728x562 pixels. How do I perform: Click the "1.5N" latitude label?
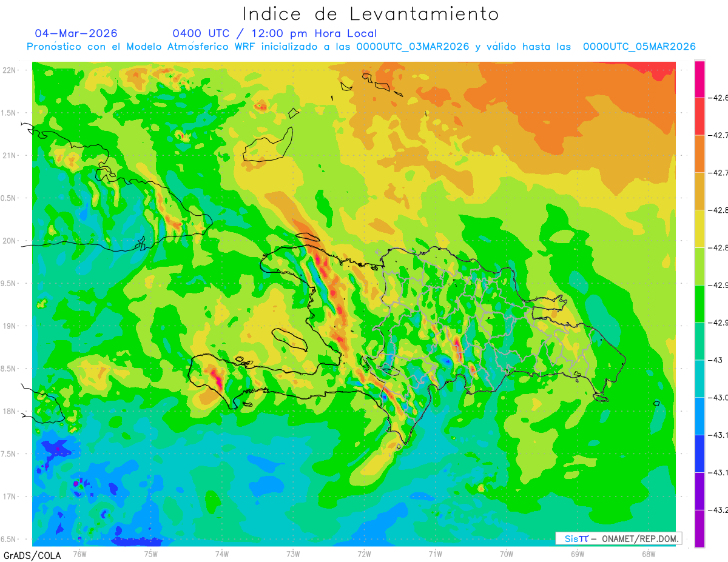(x=9, y=113)
